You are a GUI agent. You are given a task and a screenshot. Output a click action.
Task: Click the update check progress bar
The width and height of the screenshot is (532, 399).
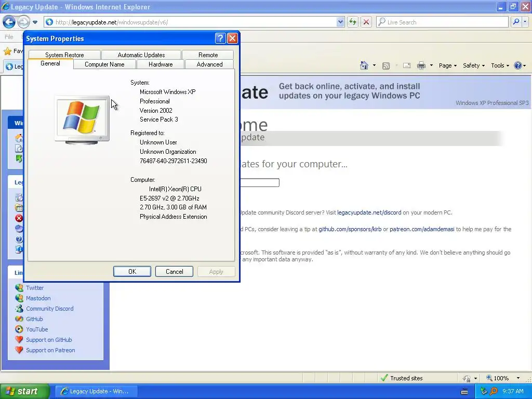coord(260,182)
